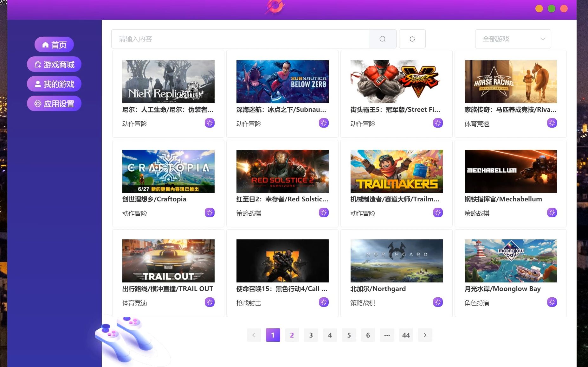Click title 月光水岸/Moonglow Bay
This screenshot has width=588, height=367.
coord(502,289)
